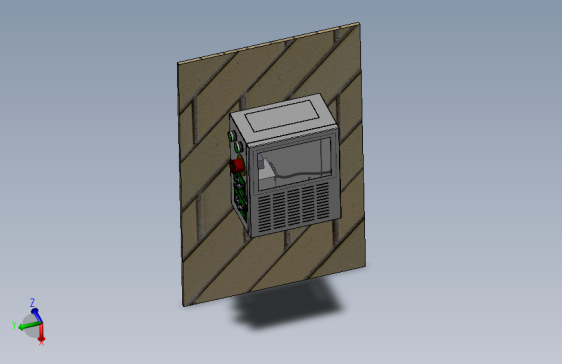The image size is (562, 364).
Task: Select the second green push button below the top one
Action: tap(238, 147)
